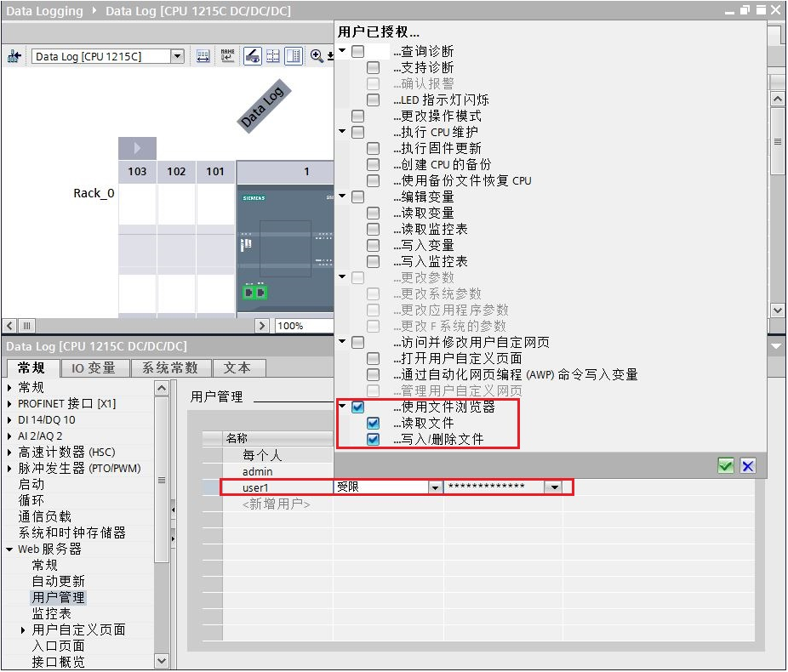This screenshot has height=672, width=788.
Task: Select 循环 in the properties tree
Action: (31, 501)
